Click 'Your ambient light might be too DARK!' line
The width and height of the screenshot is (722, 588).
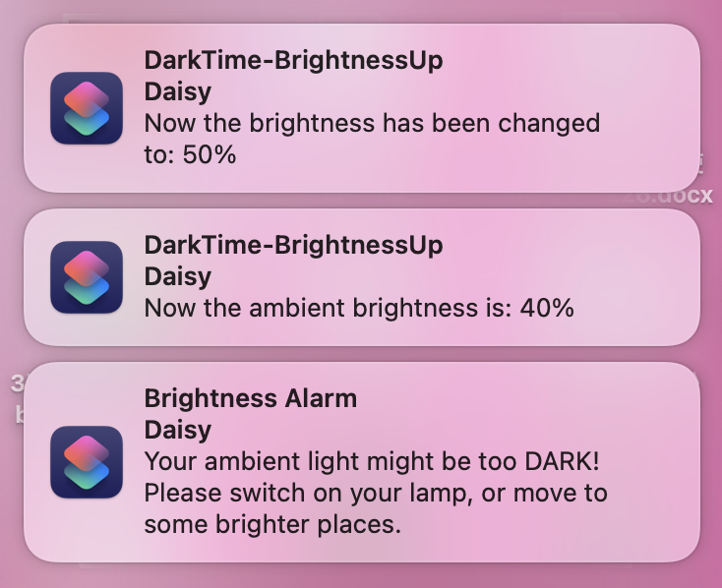click(372, 461)
